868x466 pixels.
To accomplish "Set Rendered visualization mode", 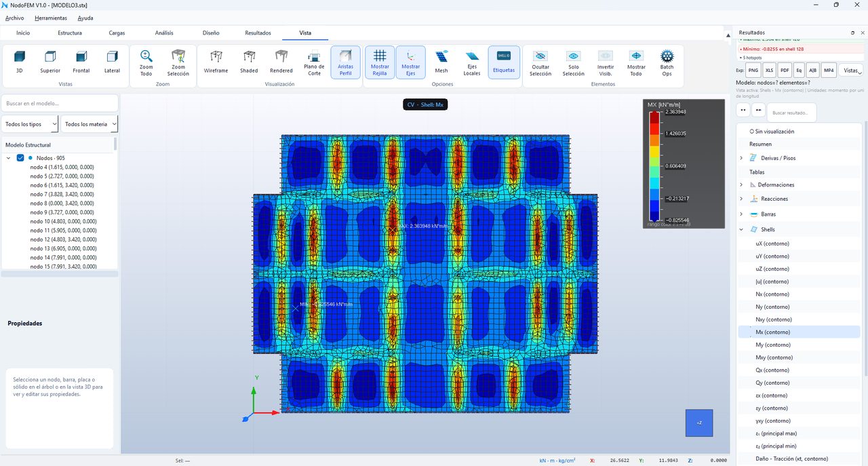I will [x=281, y=62].
